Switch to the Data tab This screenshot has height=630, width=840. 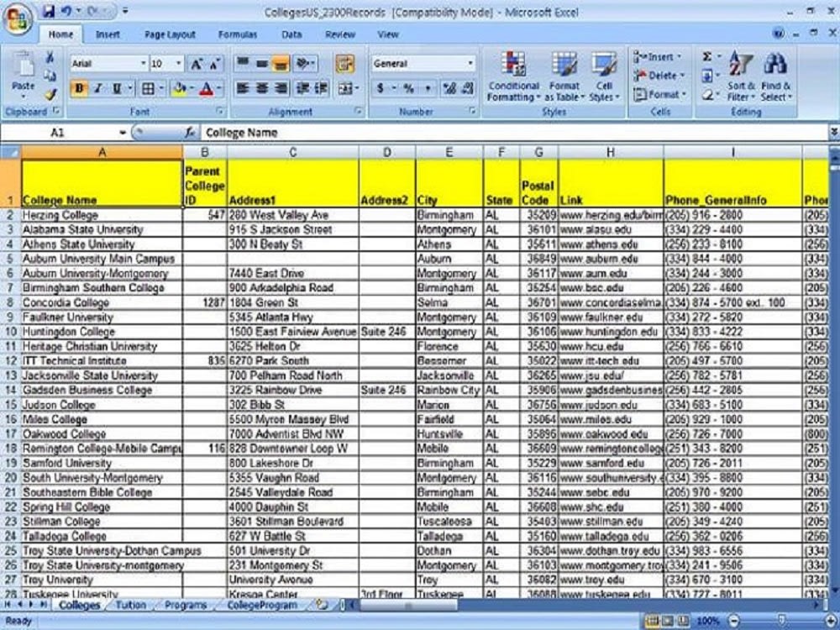(291, 34)
